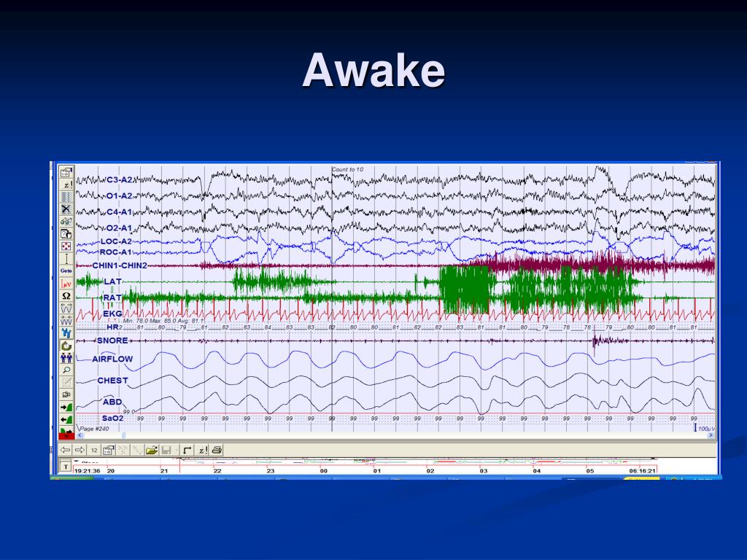Viewport: 747px width, 560px height.
Task: Click the 19:21:36 start time on the timeline
Action: (x=88, y=470)
